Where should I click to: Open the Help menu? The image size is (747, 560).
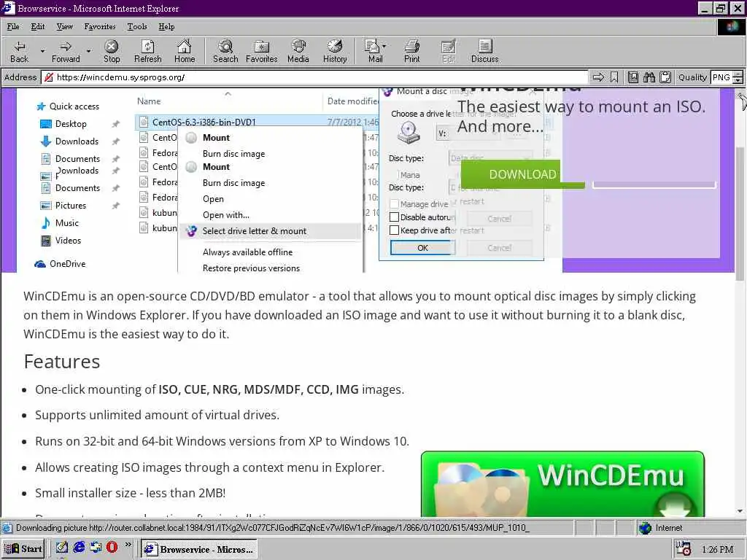click(166, 27)
